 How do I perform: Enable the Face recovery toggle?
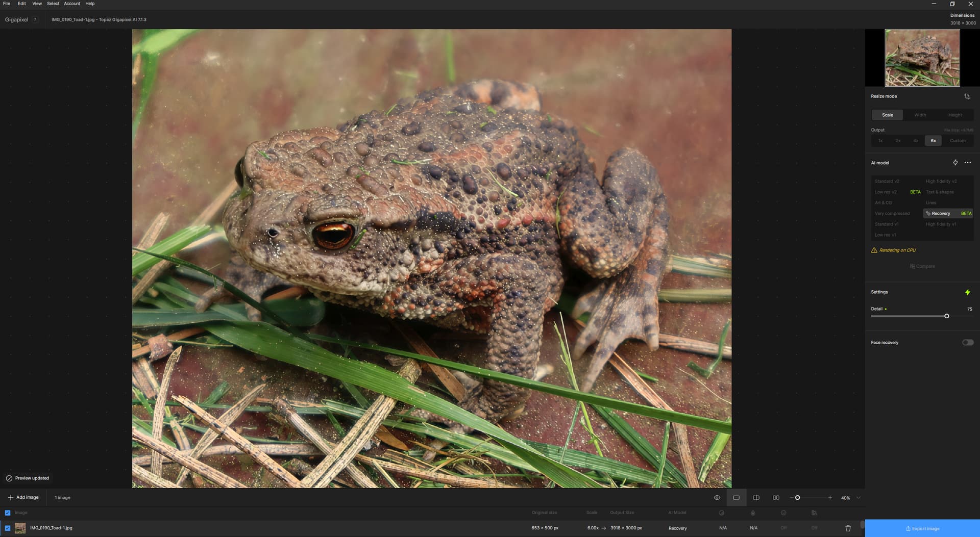(x=967, y=343)
